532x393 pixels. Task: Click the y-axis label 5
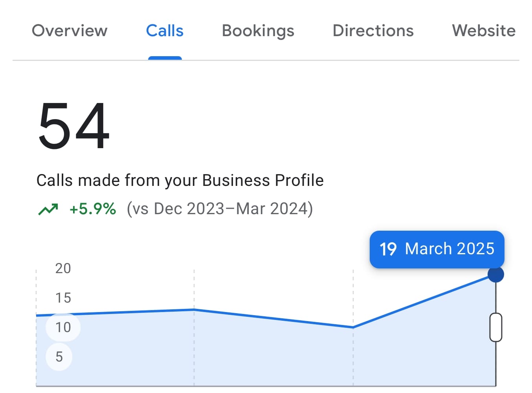[x=59, y=357]
